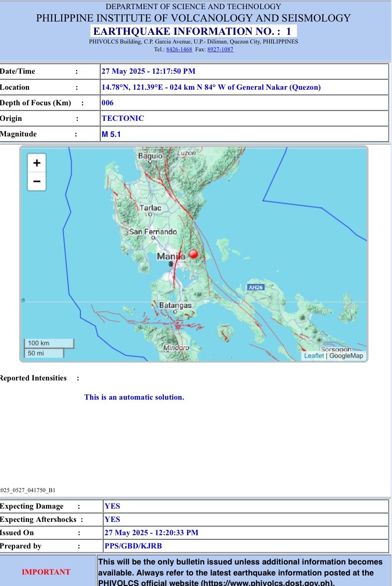Zoom in the map with plus button
Viewport: 392px width, 586px height.
pos(37,163)
